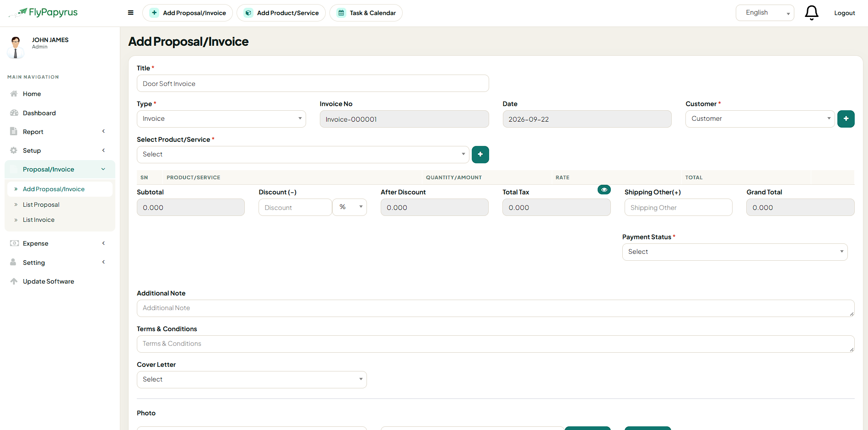The height and width of the screenshot is (430, 868).
Task: Click the Additional Note text area
Action: pos(496,308)
